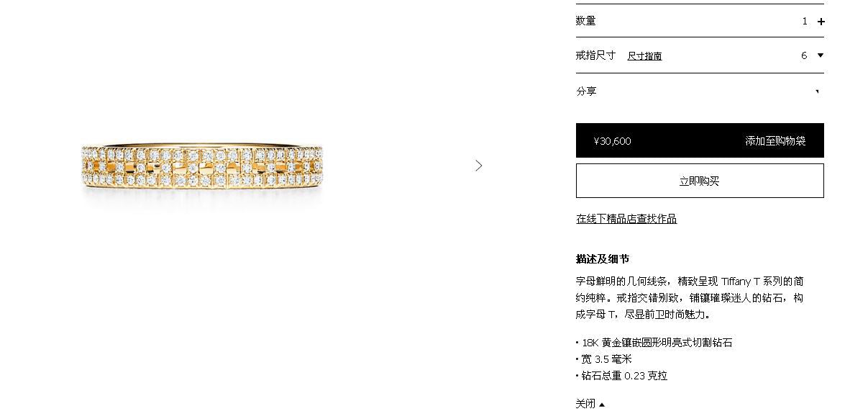Image resolution: width=868 pixels, height=419 pixels.
Task: Click the up arrow beside 关闭
Action: point(602,405)
